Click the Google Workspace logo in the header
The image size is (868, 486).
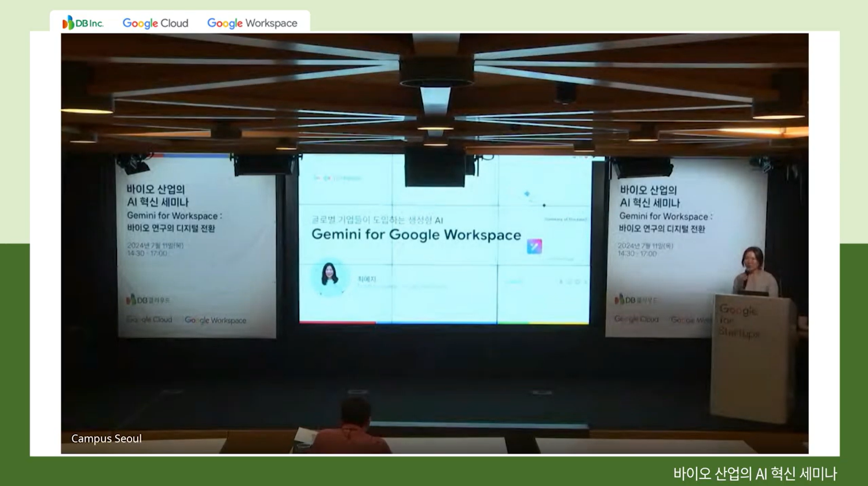[252, 23]
